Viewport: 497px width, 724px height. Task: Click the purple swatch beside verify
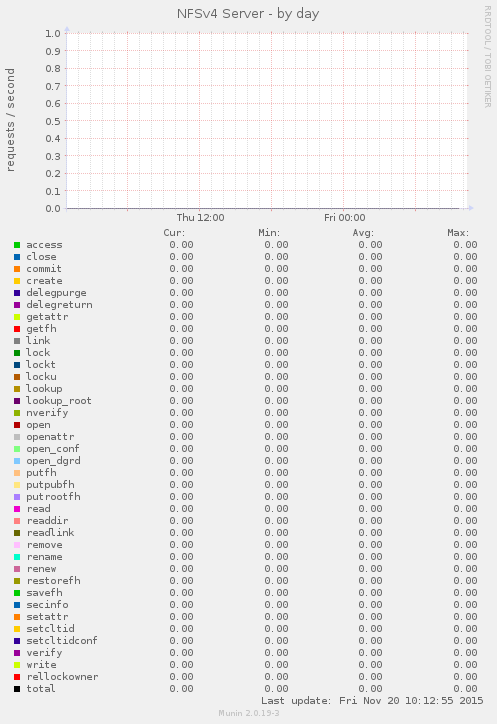pos(17,653)
